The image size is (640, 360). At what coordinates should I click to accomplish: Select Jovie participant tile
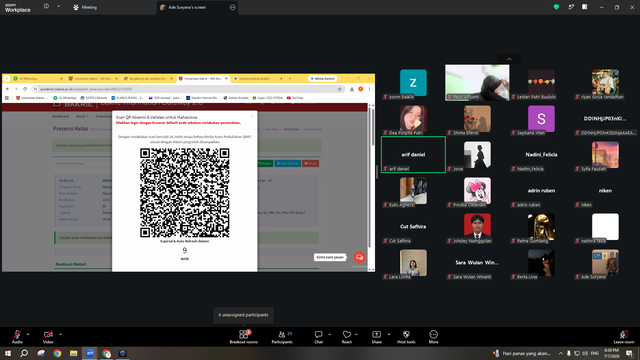click(477, 155)
